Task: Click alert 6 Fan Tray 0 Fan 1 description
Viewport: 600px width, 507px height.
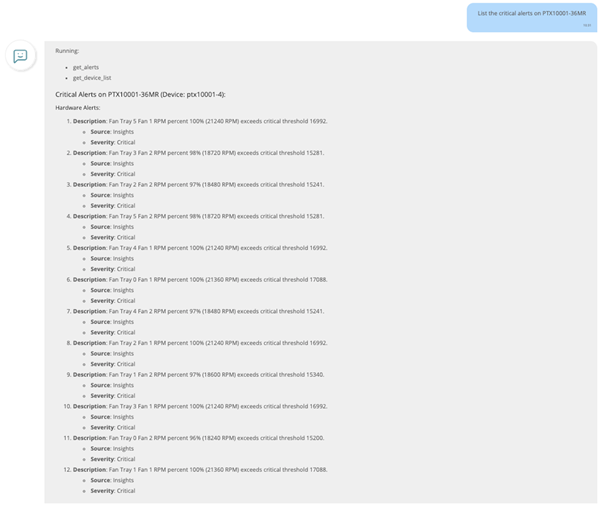Action: [200, 280]
